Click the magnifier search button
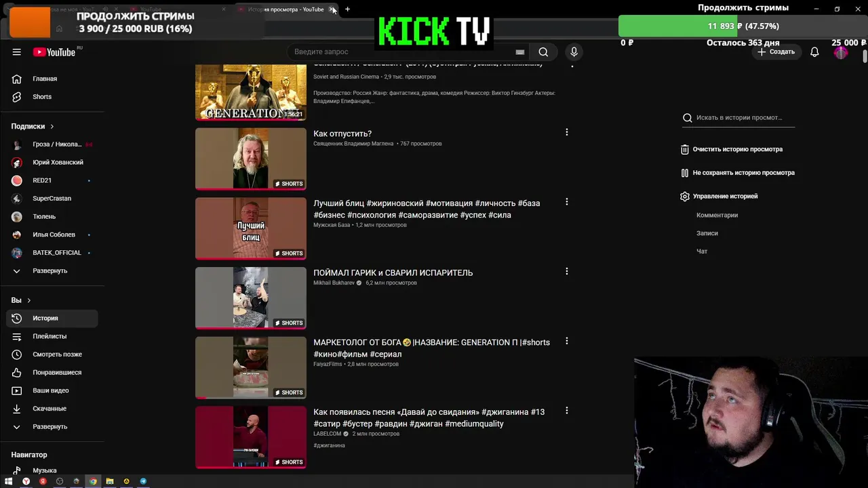The image size is (868, 488). pos(543,52)
